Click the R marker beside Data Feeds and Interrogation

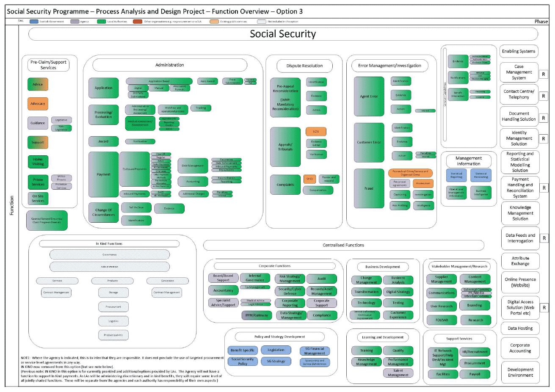pyautogui.click(x=544, y=238)
